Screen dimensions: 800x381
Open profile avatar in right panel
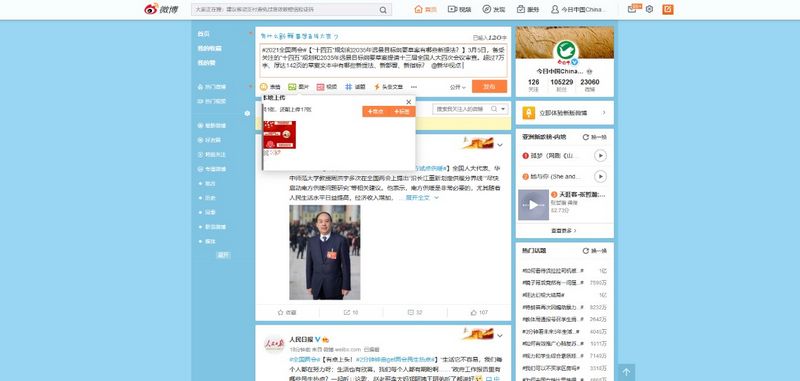[565, 51]
